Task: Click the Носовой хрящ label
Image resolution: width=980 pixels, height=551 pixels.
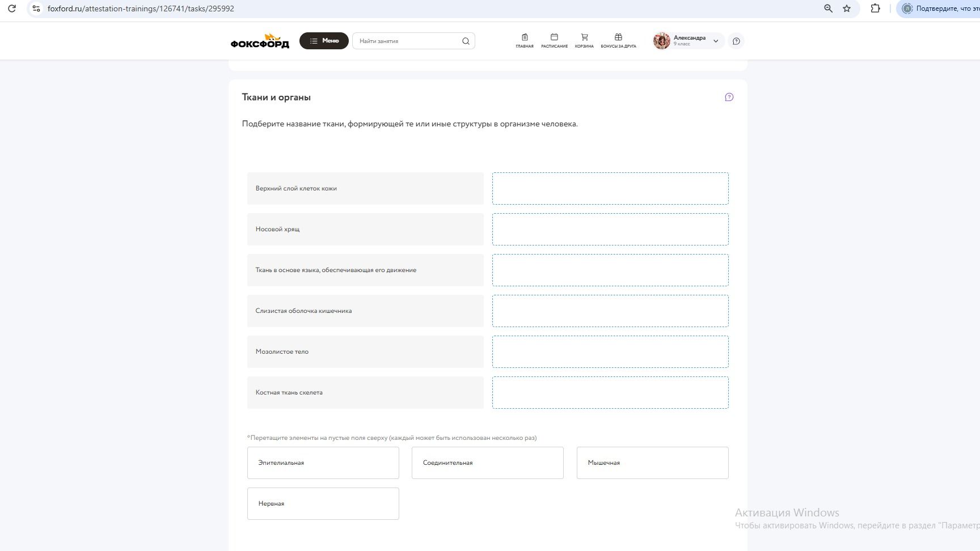Action: coord(277,229)
